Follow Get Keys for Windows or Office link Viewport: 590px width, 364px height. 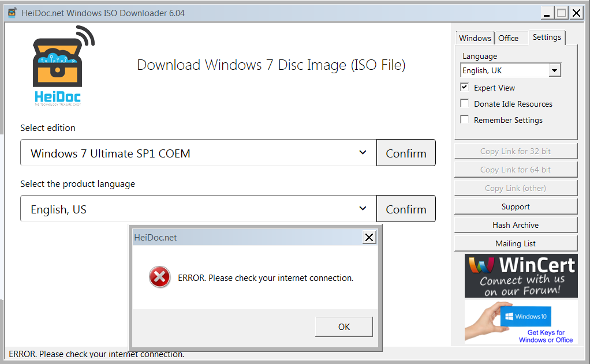[546, 336]
